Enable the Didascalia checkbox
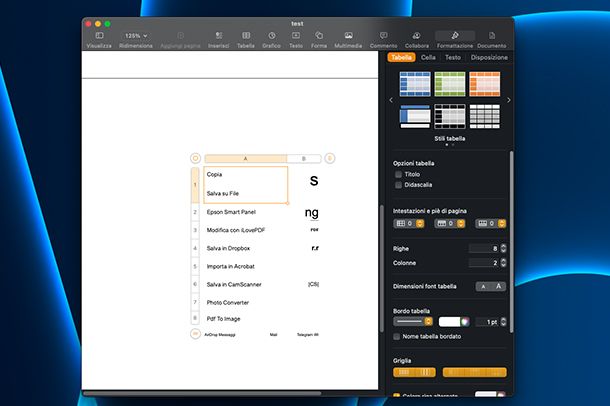The image size is (610, 406). point(398,185)
